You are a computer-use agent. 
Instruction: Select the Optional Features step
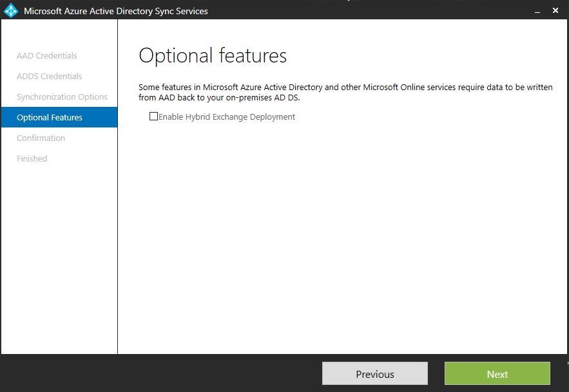point(59,117)
